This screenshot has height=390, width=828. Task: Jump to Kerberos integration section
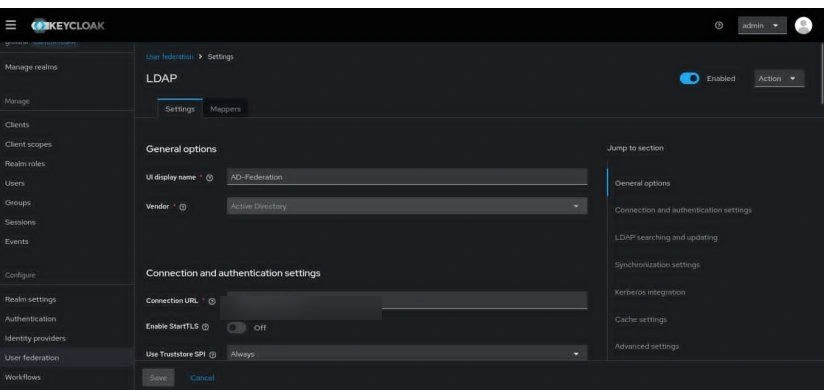pyautogui.click(x=650, y=292)
